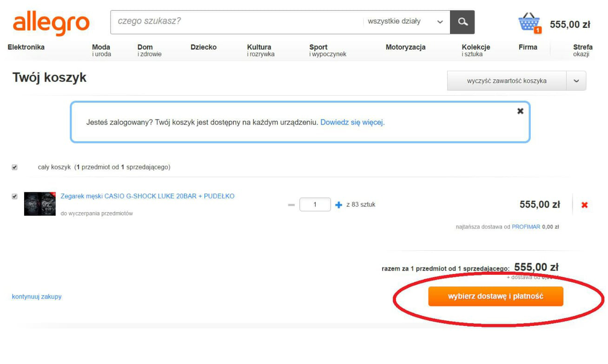Click the 'Twój koszyk' heading
The width and height of the screenshot is (608, 364).
point(49,78)
